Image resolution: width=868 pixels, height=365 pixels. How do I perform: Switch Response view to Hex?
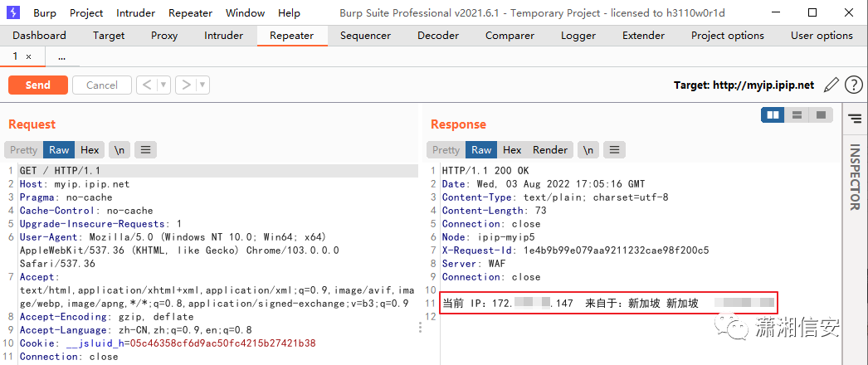pos(512,150)
